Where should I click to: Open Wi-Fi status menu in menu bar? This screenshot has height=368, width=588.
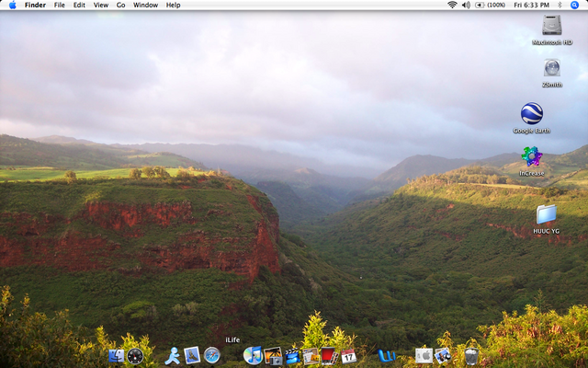pyautogui.click(x=453, y=5)
